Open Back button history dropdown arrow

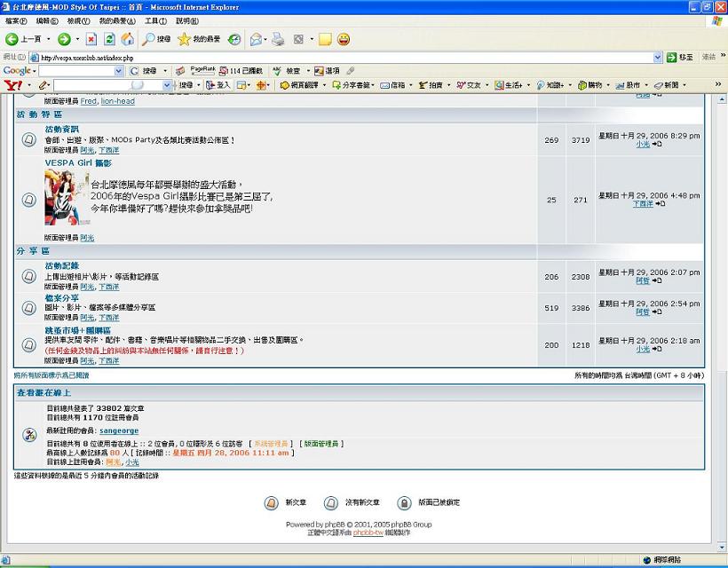(x=47, y=39)
